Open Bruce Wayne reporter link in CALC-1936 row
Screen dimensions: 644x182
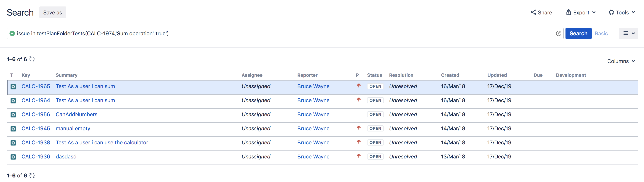(x=313, y=157)
